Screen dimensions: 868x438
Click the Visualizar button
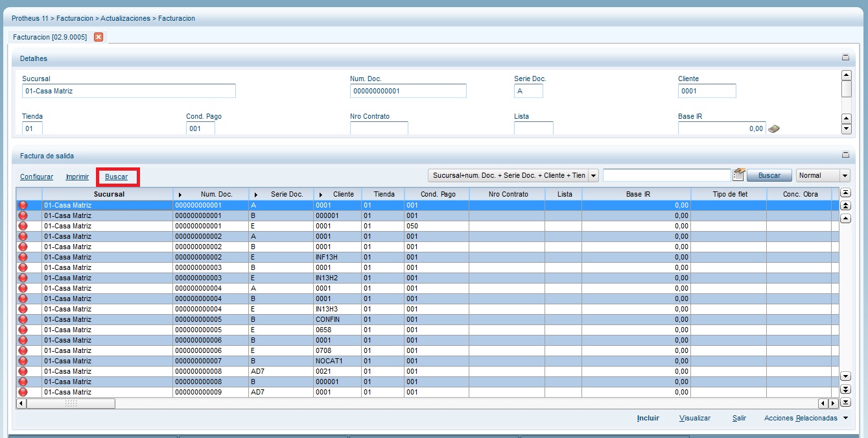pos(695,419)
